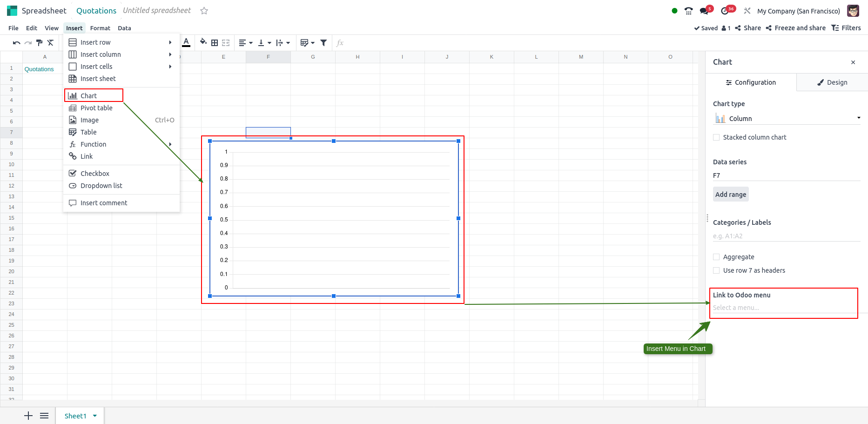Click the paint format icon
868x424 pixels.
click(x=39, y=43)
